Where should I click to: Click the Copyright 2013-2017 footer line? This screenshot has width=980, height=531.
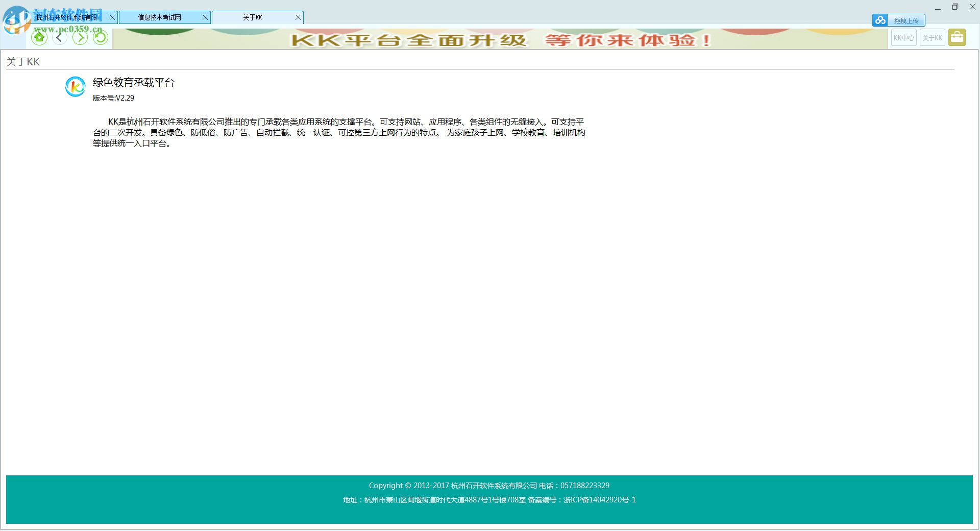(x=489, y=486)
